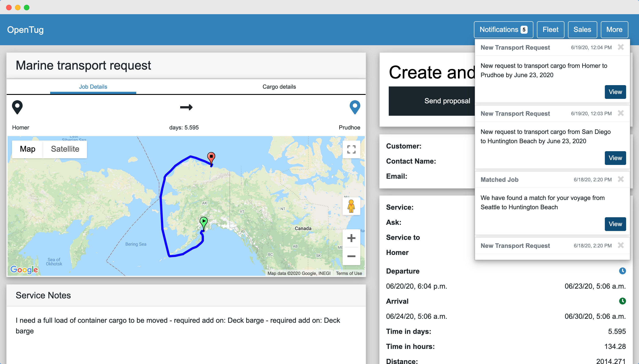View the San Diego to Huntington Beach request
Image resolution: width=639 pixels, height=364 pixels.
(x=615, y=158)
